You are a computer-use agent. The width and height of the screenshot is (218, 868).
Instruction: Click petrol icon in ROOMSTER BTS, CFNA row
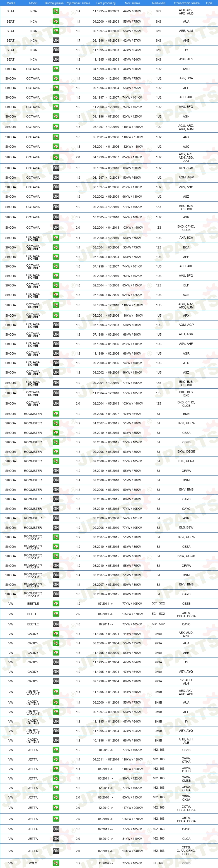pyautogui.click(x=56, y=461)
